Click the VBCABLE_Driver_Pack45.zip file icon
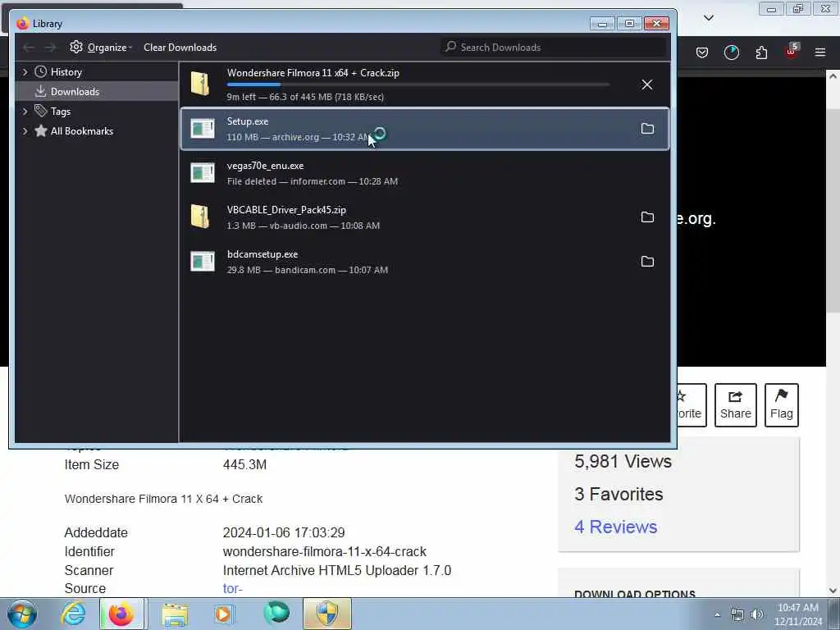Image resolution: width=840 pixels, height=630 pixels. 201,217
